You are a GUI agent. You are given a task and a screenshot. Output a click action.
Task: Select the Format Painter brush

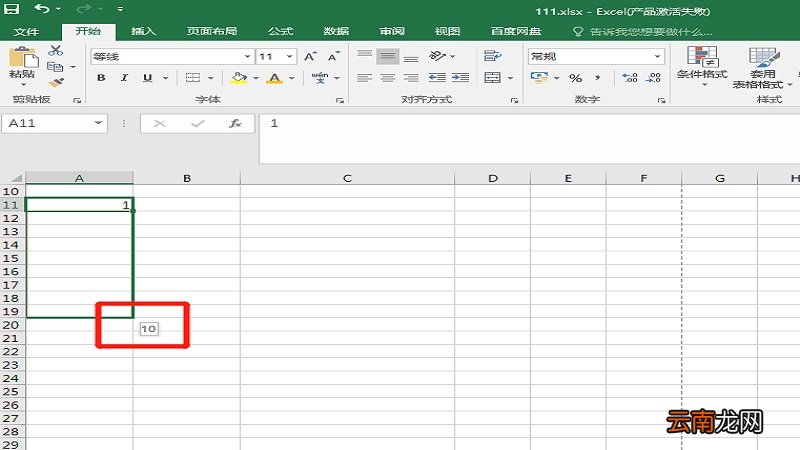coord(56,82)
